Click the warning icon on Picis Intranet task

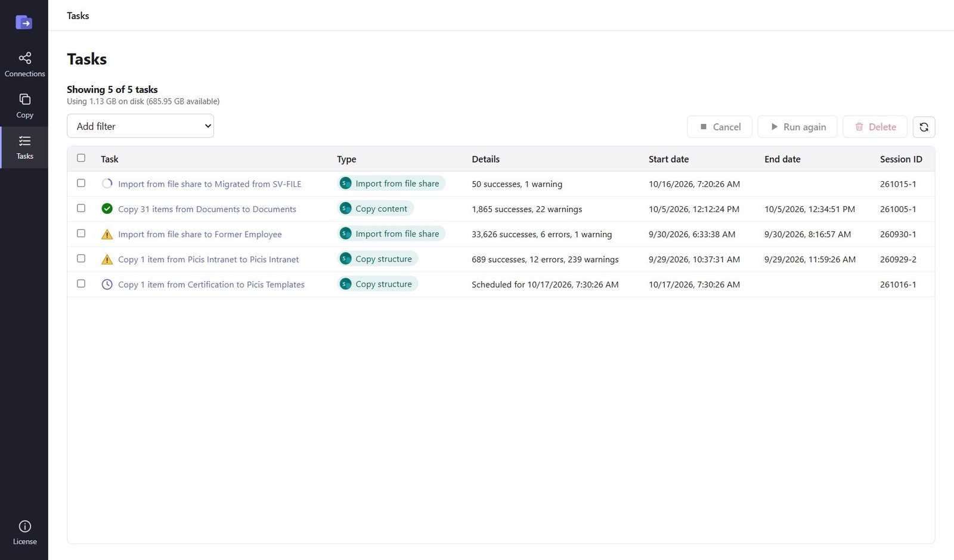click(x=107, y=259)
